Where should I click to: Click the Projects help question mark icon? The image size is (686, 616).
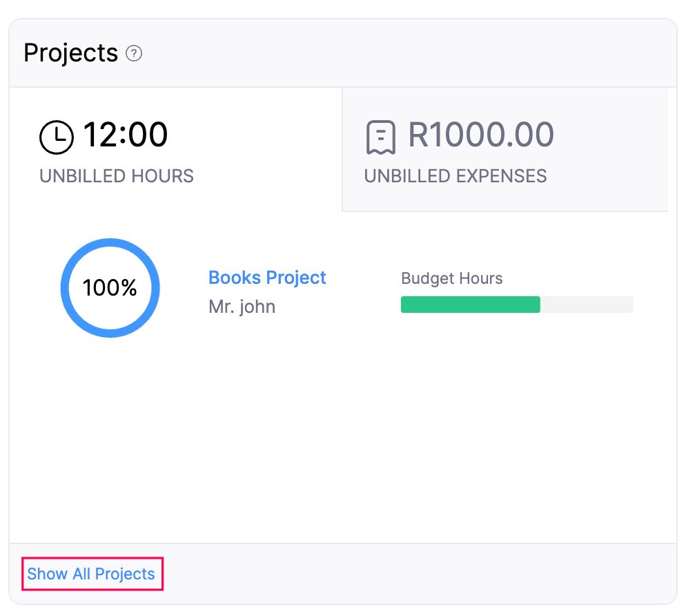click(x=135, y=53)
